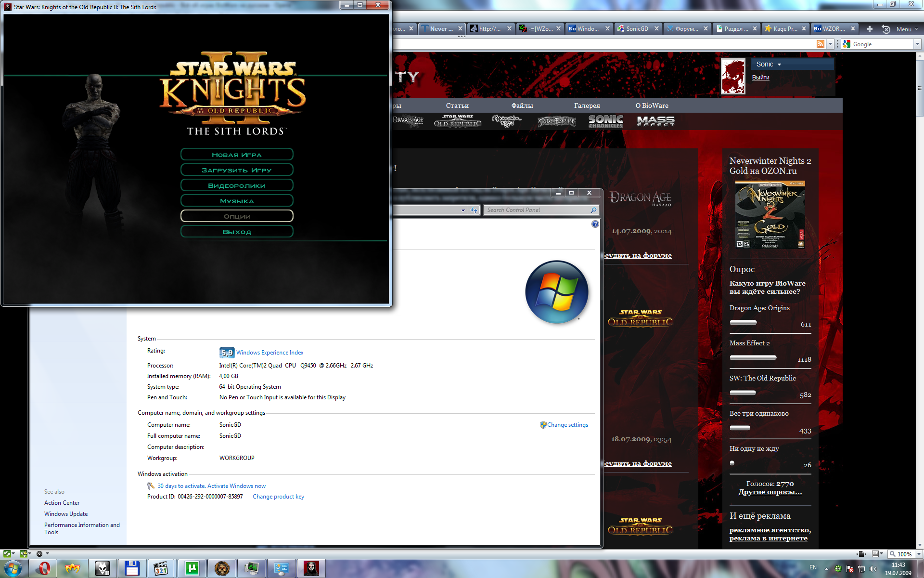Click the foobar2000 alien icon in the taskbar
This screenshot has height=578, width=924.
(x=103, y=568)
